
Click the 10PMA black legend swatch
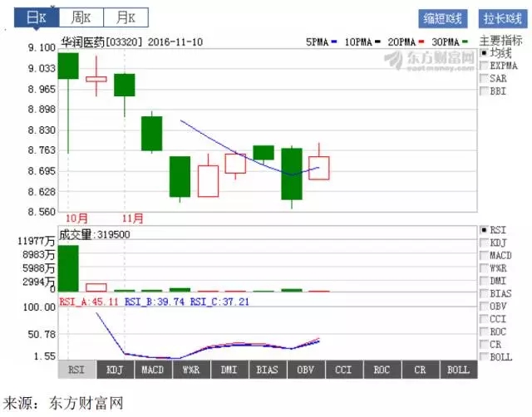[x=377, y=42]
